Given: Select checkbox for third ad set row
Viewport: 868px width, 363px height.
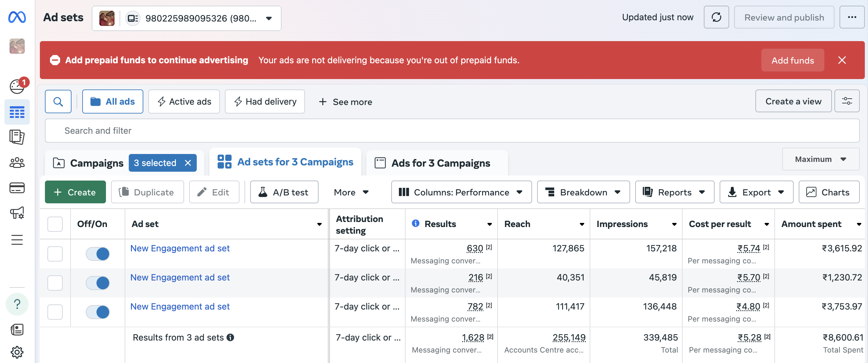Looking at the screenshot, I should [55, 312].
